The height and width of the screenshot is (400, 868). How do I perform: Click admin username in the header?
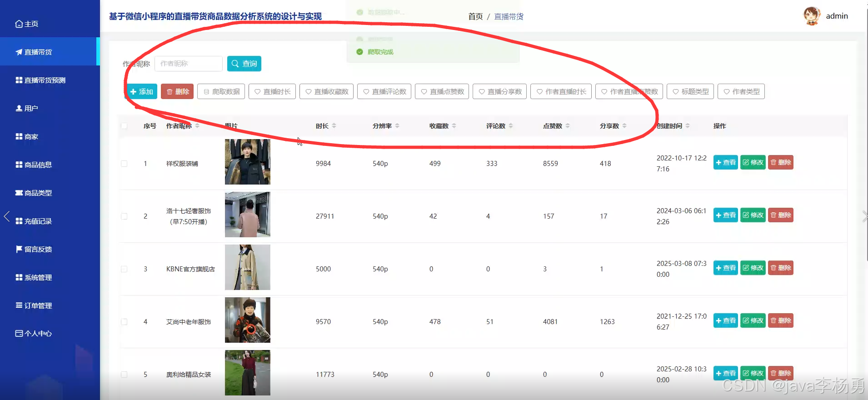point(837,16)
